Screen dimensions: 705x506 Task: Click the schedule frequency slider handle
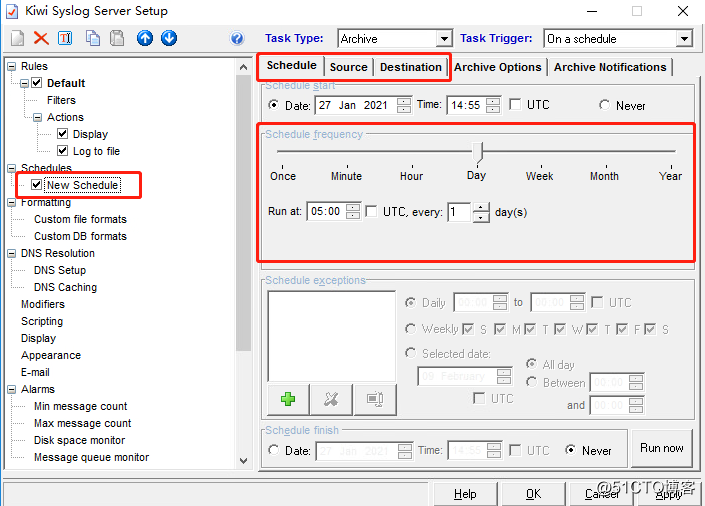click(477, 152)
